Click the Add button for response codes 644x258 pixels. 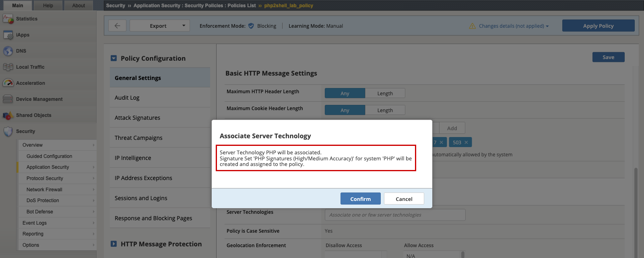(452, 128)
